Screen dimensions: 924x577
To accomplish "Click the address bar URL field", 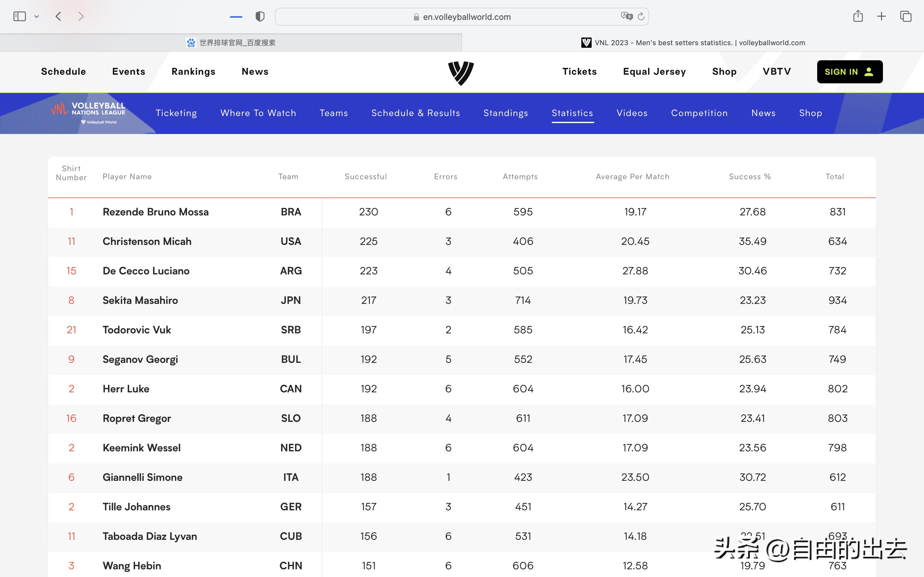I will point(466,17).
